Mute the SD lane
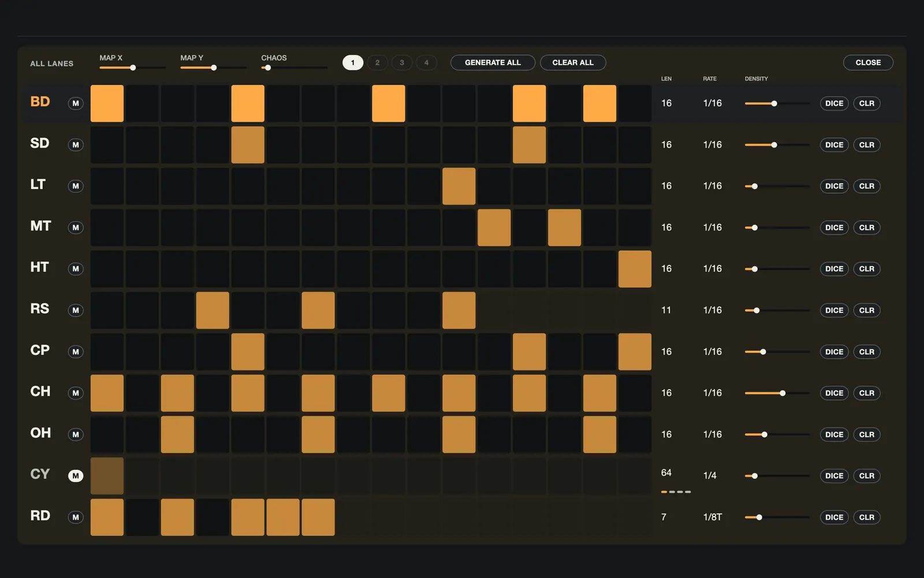This screenshot has width=924, height=578. point(76,145)
